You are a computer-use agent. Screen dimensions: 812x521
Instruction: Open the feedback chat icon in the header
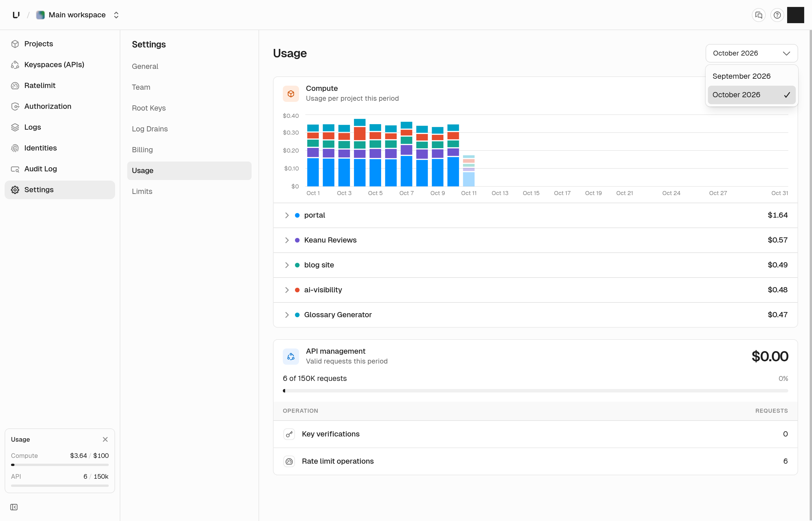[759, 15]
